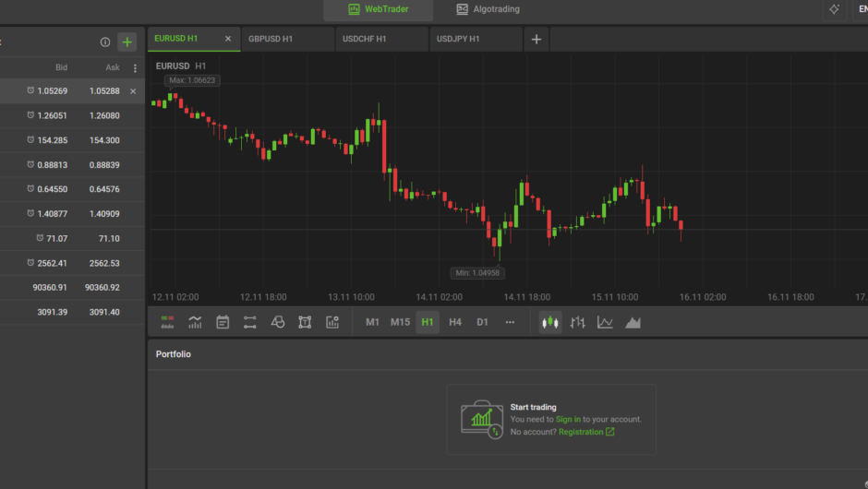This screenshot has height=489, width=868.
Task: Select the row with bid 1.26051
Action: coord(72,115)
